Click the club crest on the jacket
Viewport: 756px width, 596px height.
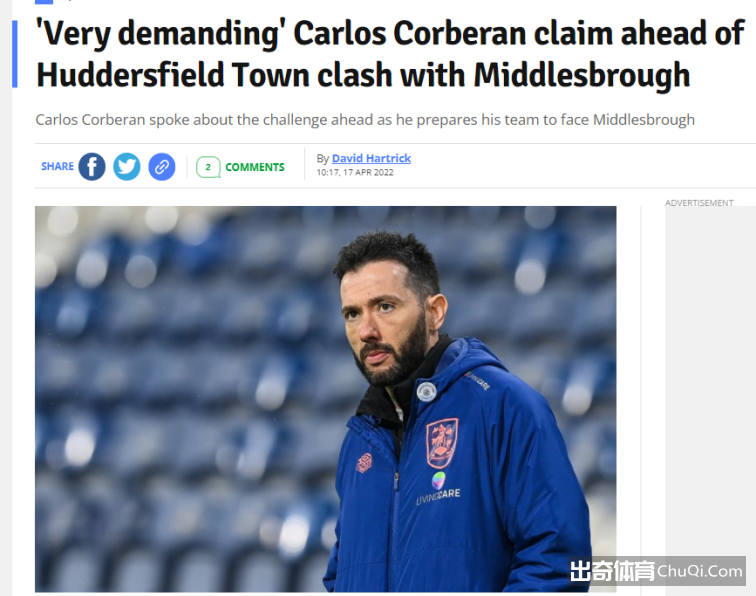442,443
